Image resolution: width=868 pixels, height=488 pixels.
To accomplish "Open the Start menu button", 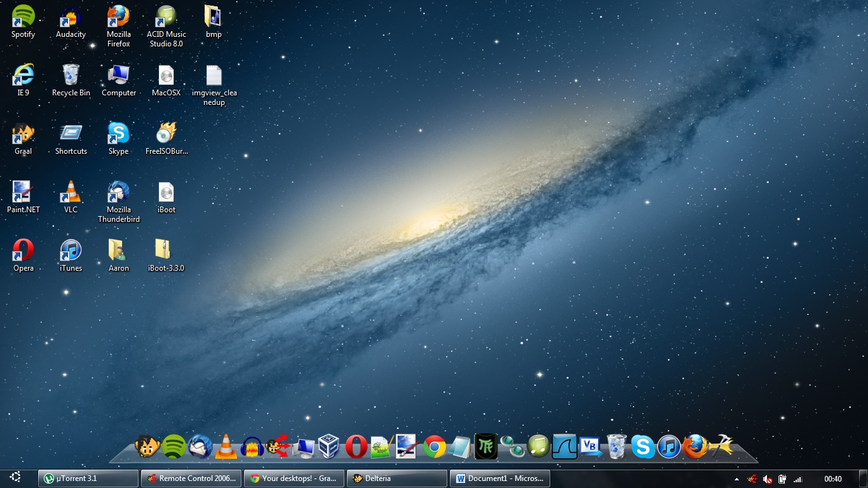I will point(15,478).
